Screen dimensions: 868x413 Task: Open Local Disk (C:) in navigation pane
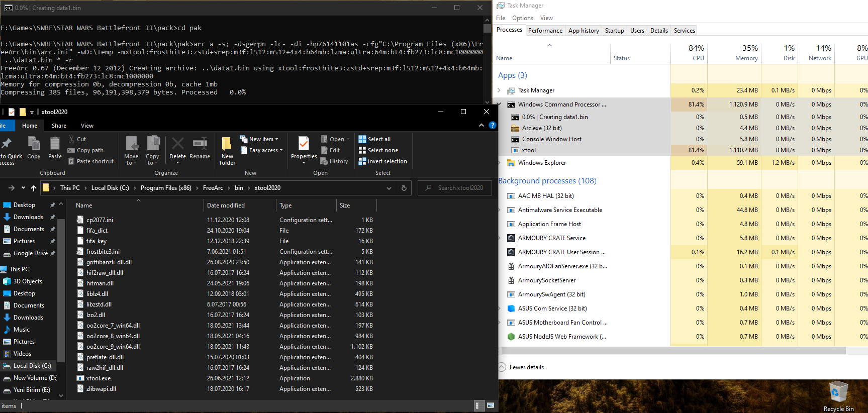pyautogui.click(x=32, y=366)
